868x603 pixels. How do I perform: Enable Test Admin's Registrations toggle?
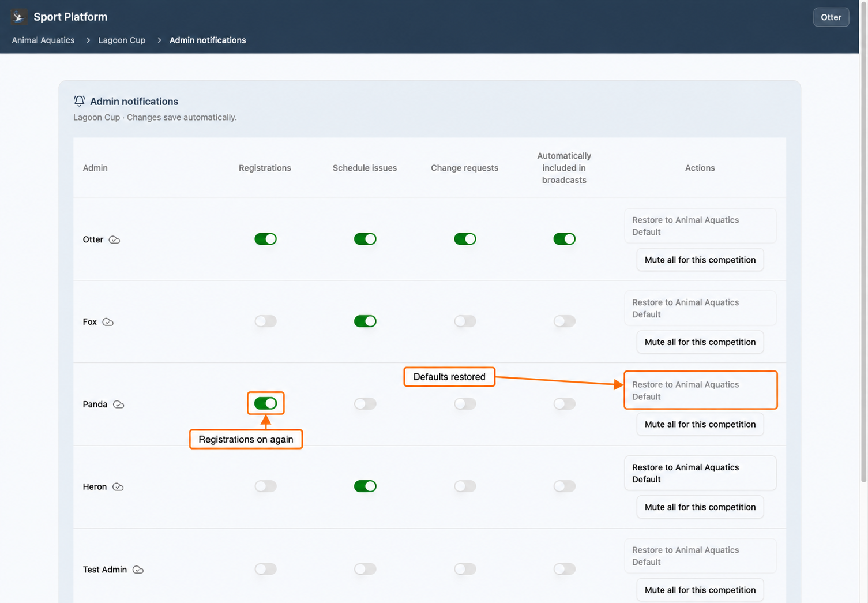[x=266, y=570]
